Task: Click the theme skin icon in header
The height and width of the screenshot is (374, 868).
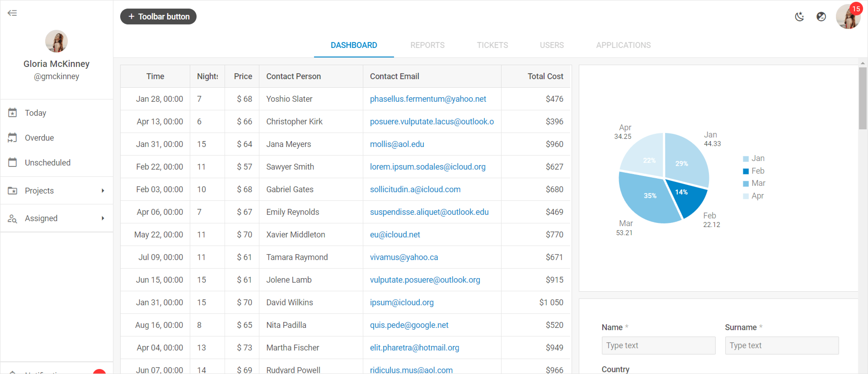Action: pos(821,17)
